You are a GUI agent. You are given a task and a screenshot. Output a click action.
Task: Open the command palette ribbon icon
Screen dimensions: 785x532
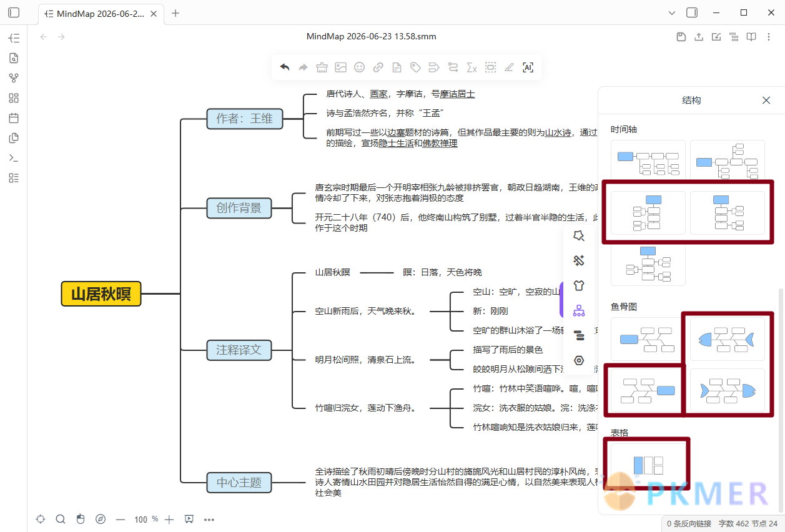coord(14,158)
